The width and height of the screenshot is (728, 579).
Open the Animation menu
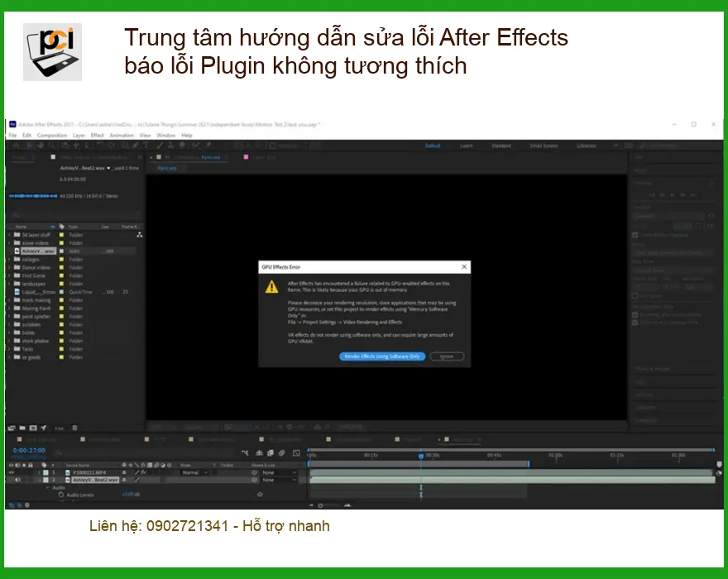[122, 135]
